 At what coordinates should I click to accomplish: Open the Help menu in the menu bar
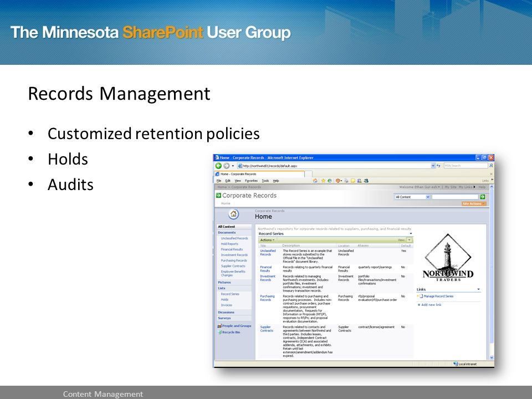point(276,181)
